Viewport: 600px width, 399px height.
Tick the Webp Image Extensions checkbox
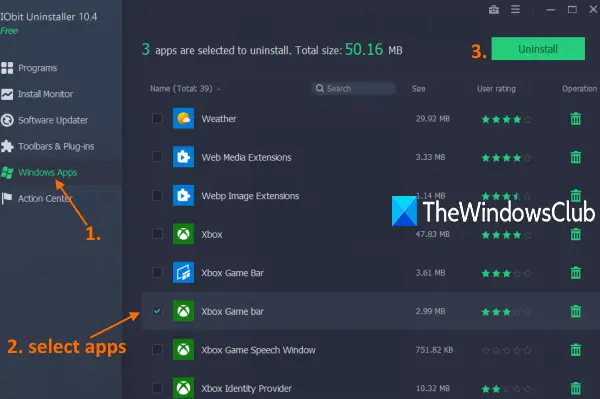click(x=157, y=195)
